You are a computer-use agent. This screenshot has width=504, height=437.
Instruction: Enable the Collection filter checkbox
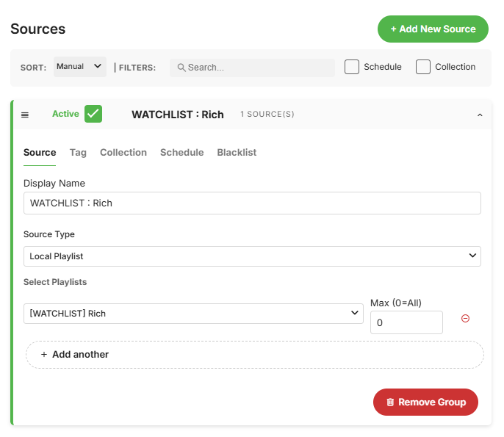[423, 67]
